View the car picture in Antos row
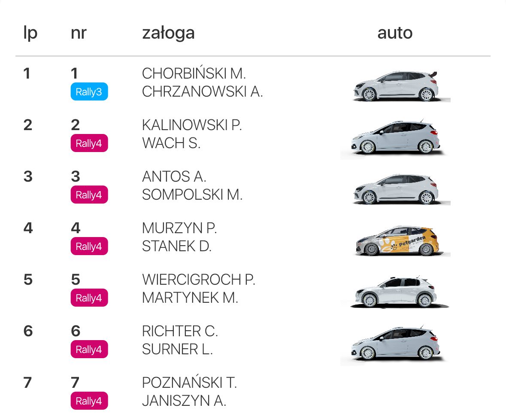 [400, 189]
